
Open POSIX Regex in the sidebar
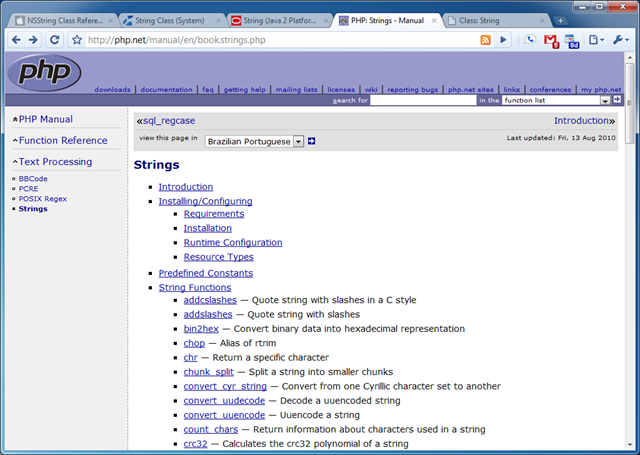point(43,199)
